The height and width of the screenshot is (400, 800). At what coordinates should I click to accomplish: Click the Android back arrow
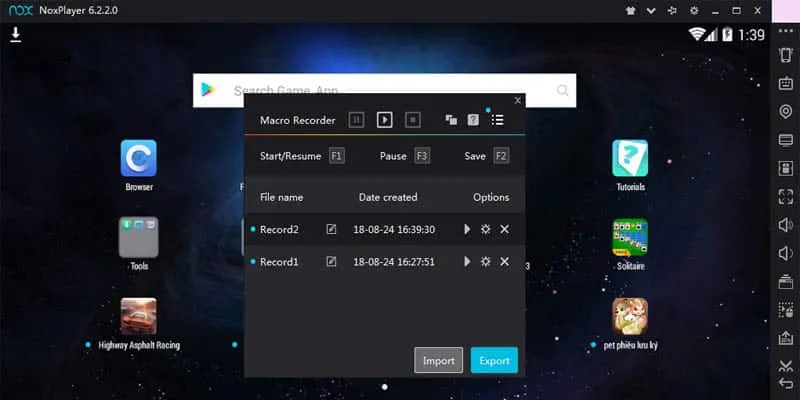(x=786, y=383)
